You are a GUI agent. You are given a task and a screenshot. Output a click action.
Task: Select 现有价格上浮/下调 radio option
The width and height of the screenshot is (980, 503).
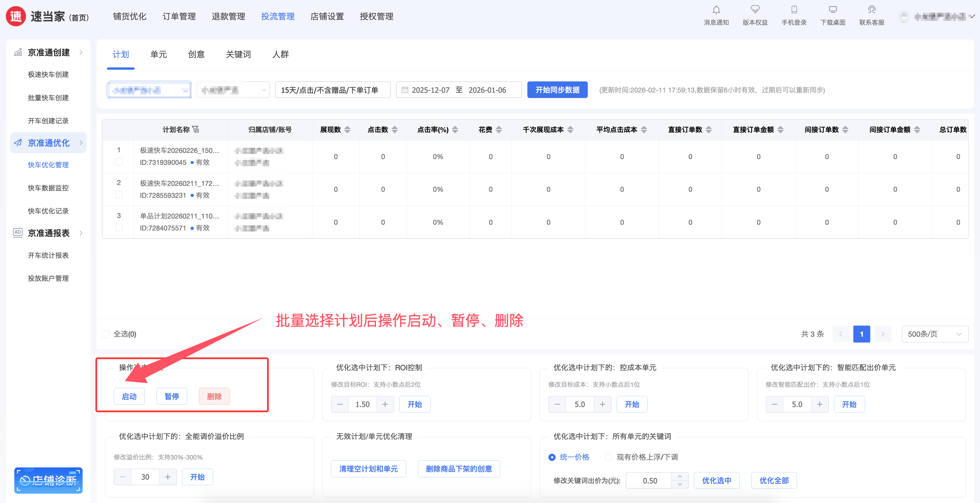609,457
